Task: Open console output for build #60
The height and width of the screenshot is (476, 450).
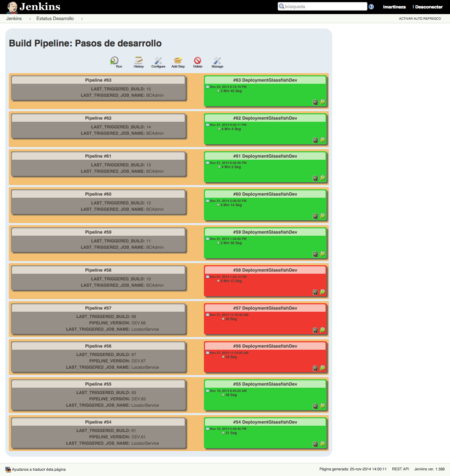Action: pyautogui.click(x=315, y=216)
